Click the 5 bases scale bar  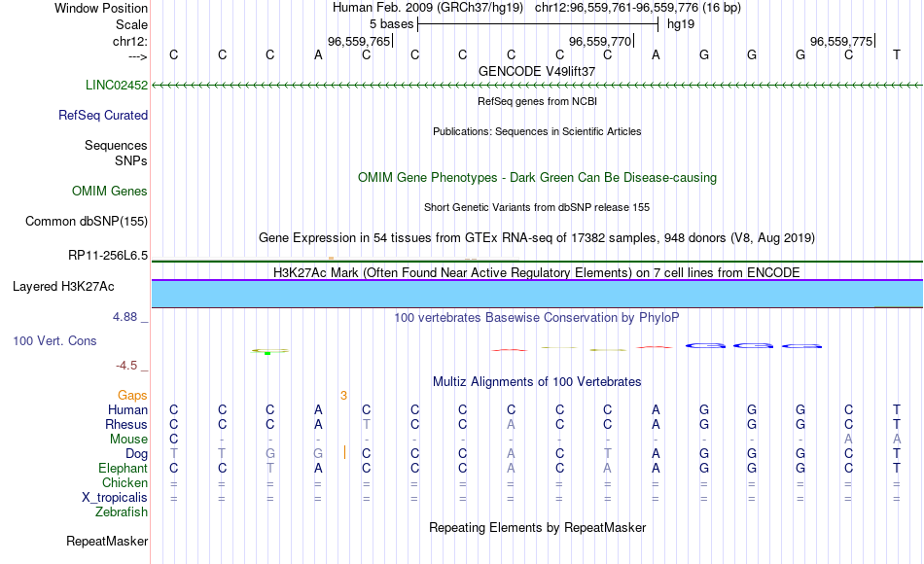click(538, 24)
